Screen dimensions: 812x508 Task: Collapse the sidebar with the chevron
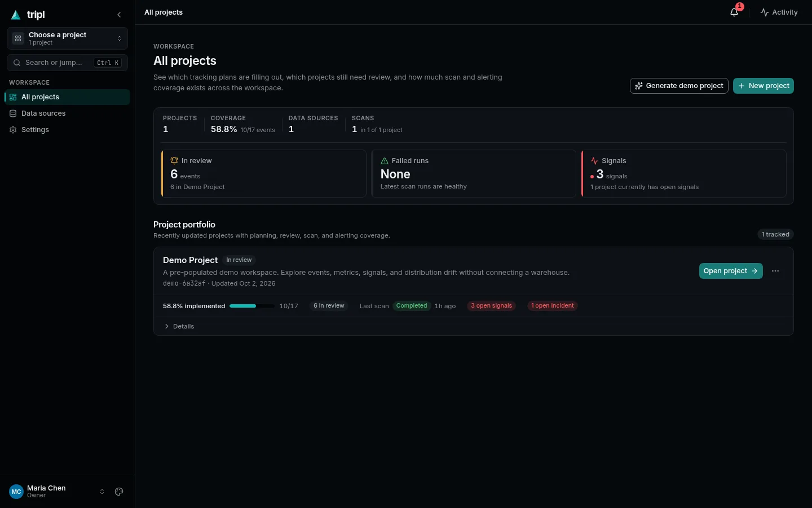tap(119, 15)
